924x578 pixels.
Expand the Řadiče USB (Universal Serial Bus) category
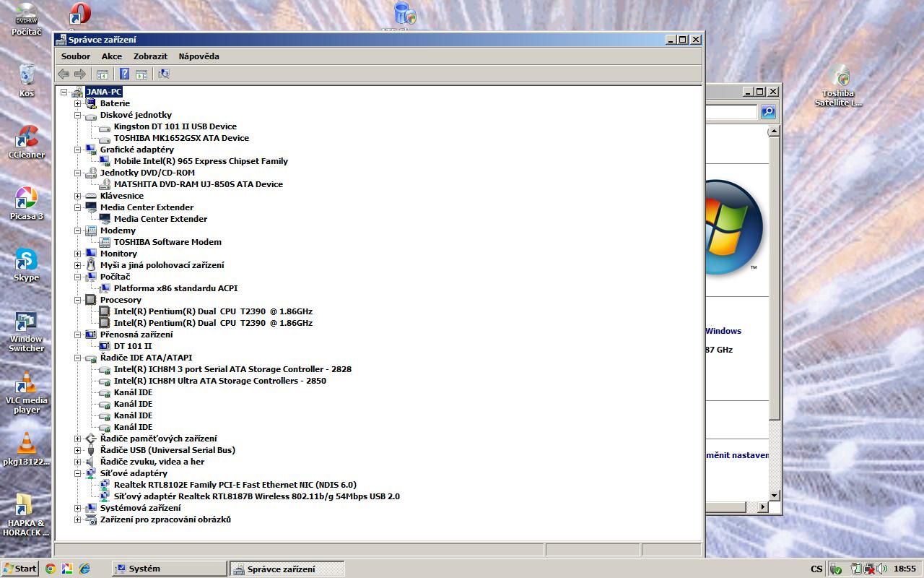tap(77, 450)
